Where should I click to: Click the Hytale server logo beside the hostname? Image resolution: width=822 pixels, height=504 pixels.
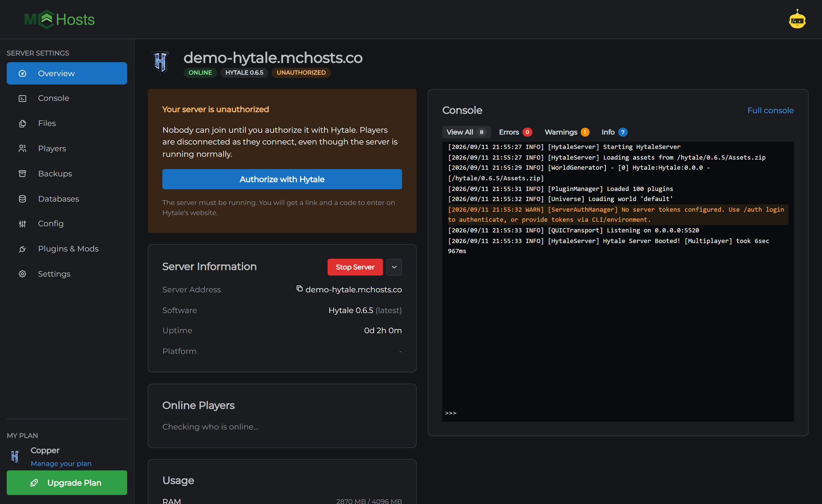point(160,62)
